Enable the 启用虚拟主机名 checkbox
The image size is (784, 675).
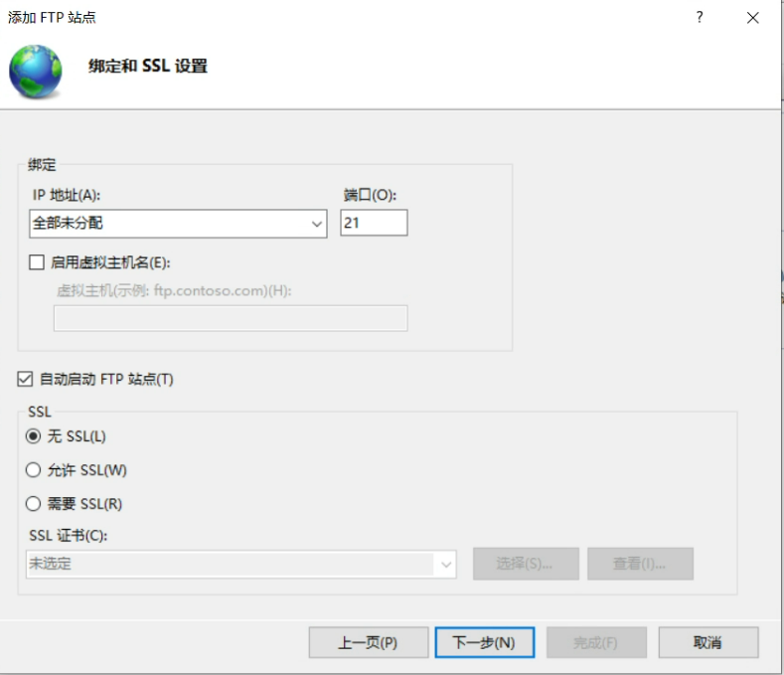tap(38, 263)
